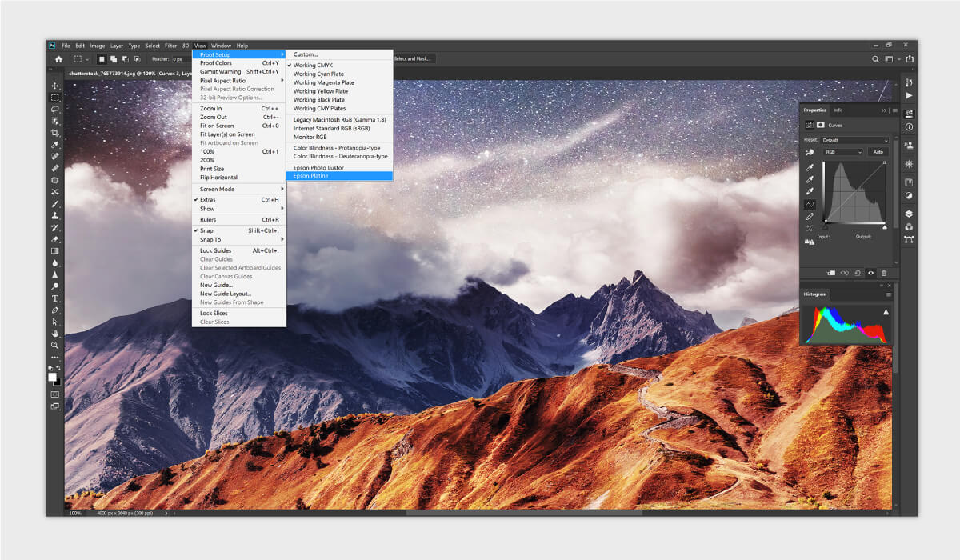Screen dimensions: 960x560
Task: Click the Auto button in the Curves panel
Action: tap(878, 151)
